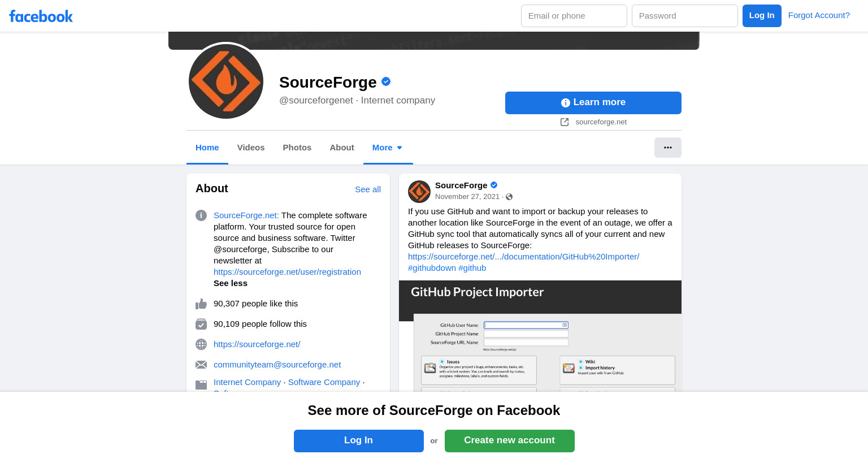Click the verified badge next to SourceForge title
868x467 pixels.
(x=386, y=81)
